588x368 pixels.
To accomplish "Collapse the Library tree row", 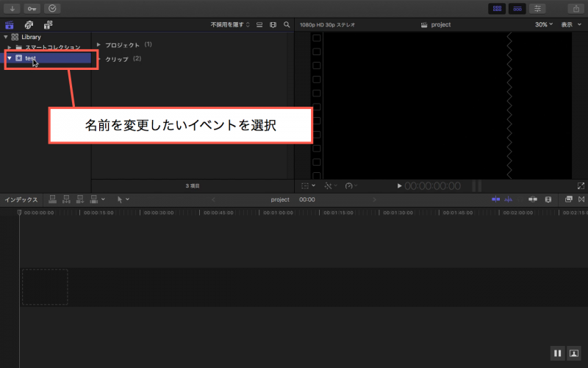I will pyautogui.click(x=6, y=37).
